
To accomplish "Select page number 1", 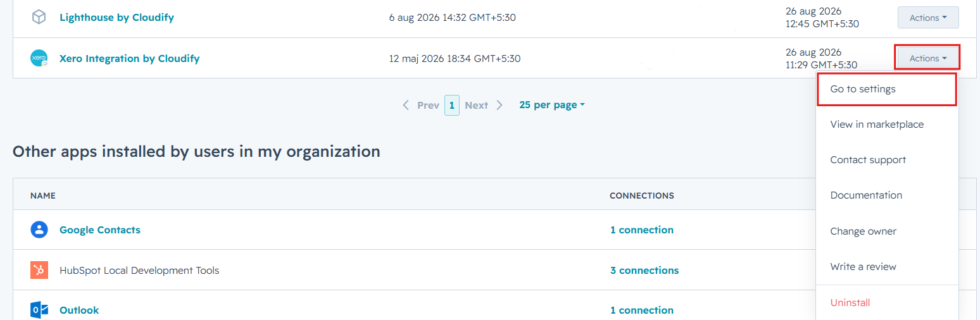I will [452, 105].
